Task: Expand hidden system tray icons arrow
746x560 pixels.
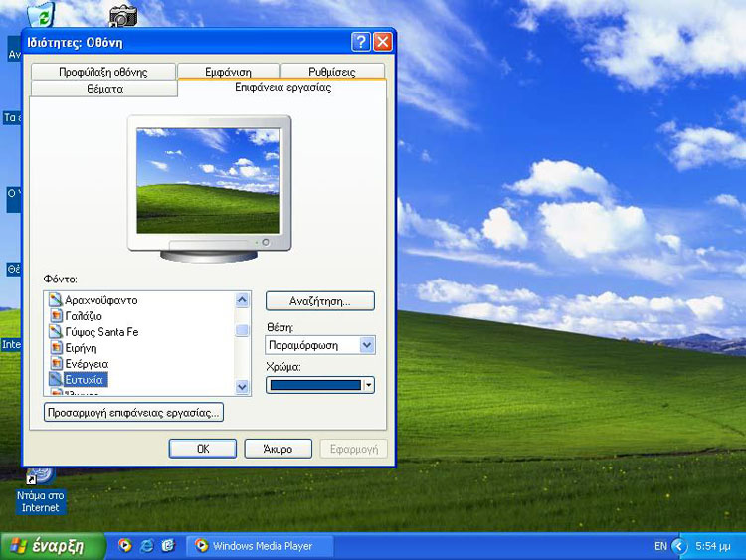Action: pos(679,546)
